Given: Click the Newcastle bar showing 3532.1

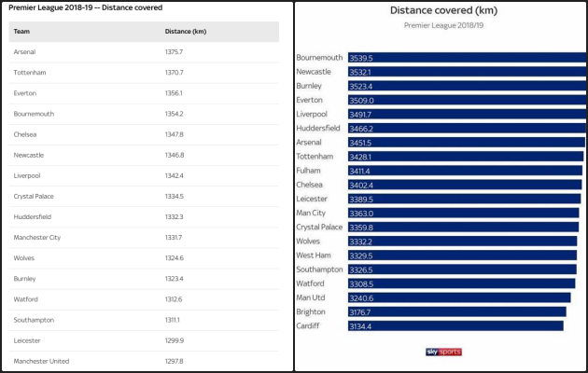Looking at the screenshot, I should (467, 72).
